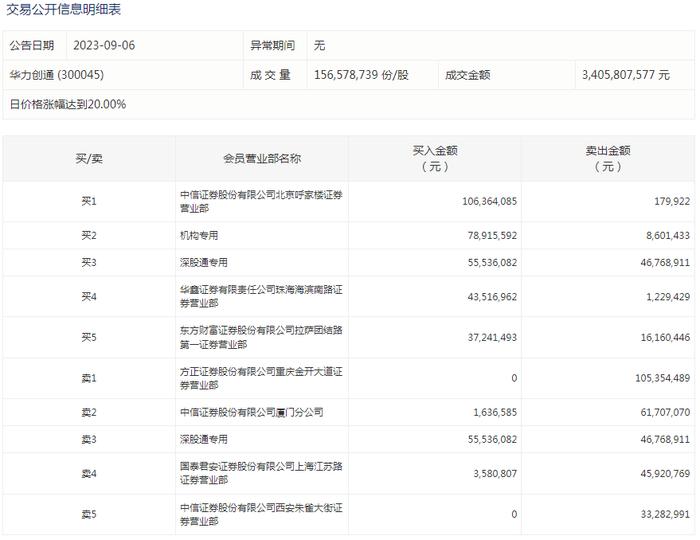The width and height of the screenshot is (700, 540).
Task: Select the 买1 row label
Action: coord(89,201)
